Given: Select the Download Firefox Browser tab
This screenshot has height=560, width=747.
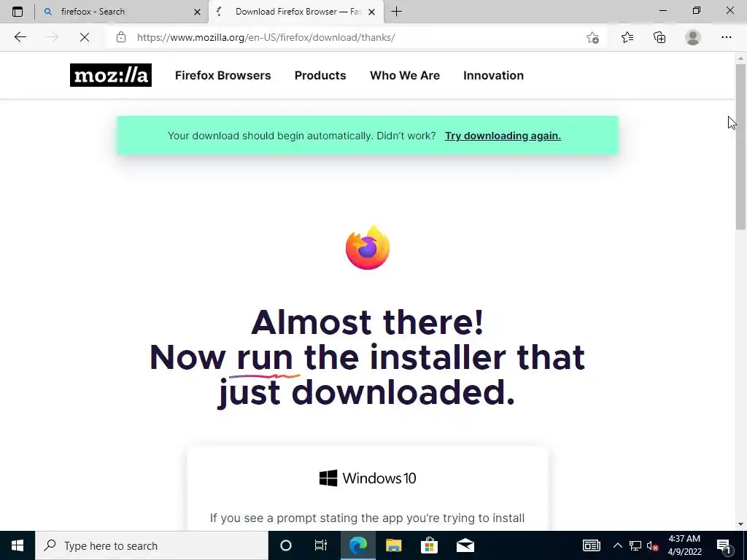Looking at the screenshot, I should pyautogui.click(x=296, y=12).
